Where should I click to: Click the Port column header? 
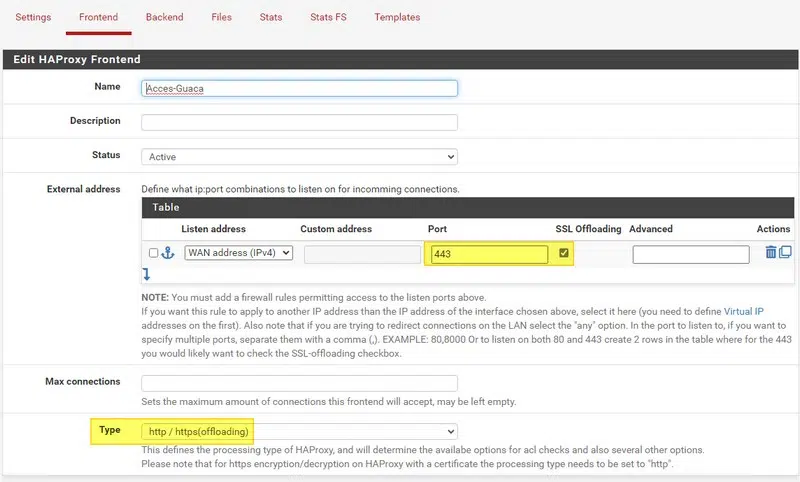(437, 229)
